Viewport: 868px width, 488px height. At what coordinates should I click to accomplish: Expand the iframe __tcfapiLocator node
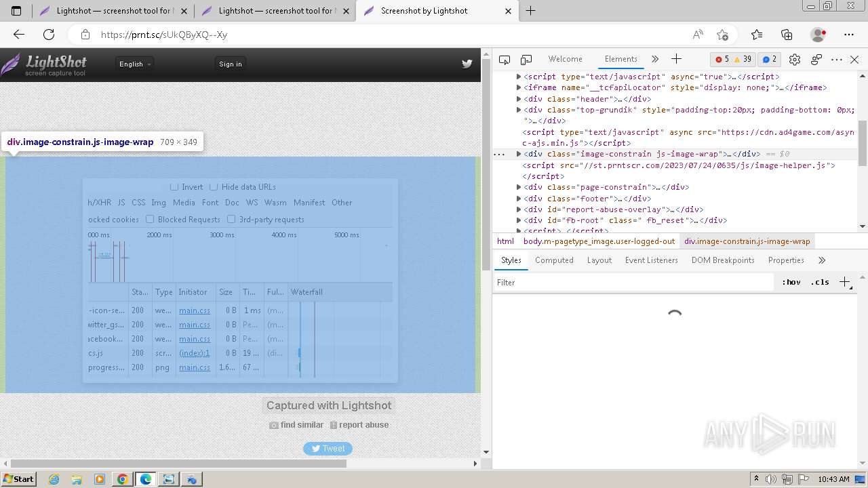(519, 87)
